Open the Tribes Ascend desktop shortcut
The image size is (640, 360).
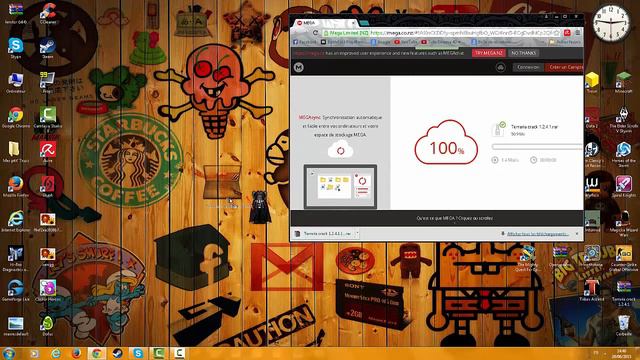click(x=592, y=290)
